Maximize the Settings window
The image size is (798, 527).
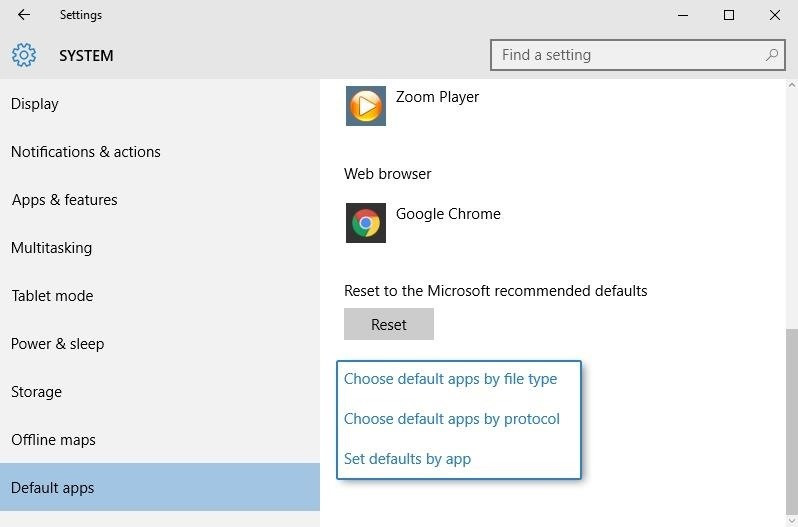[x=729, y=15]
